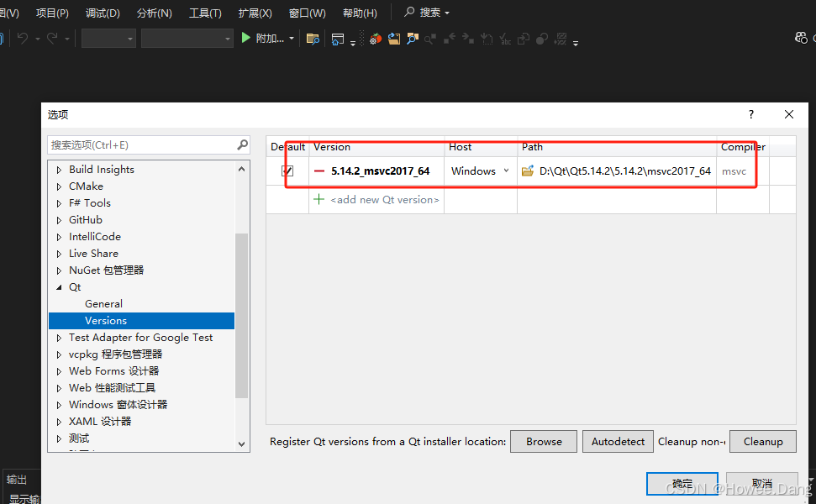The image size is (816, 504).
Task: Open the find in files folder icon
Action: click(313, 39)
